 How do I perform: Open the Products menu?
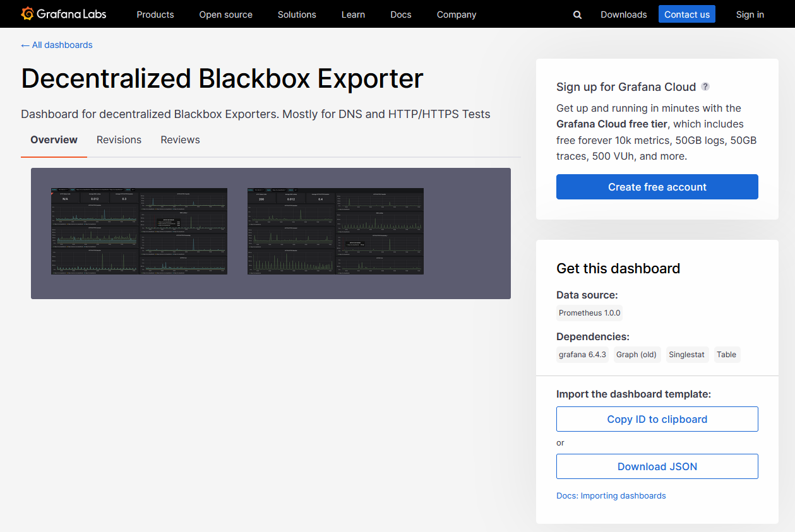tap(155, 15)
